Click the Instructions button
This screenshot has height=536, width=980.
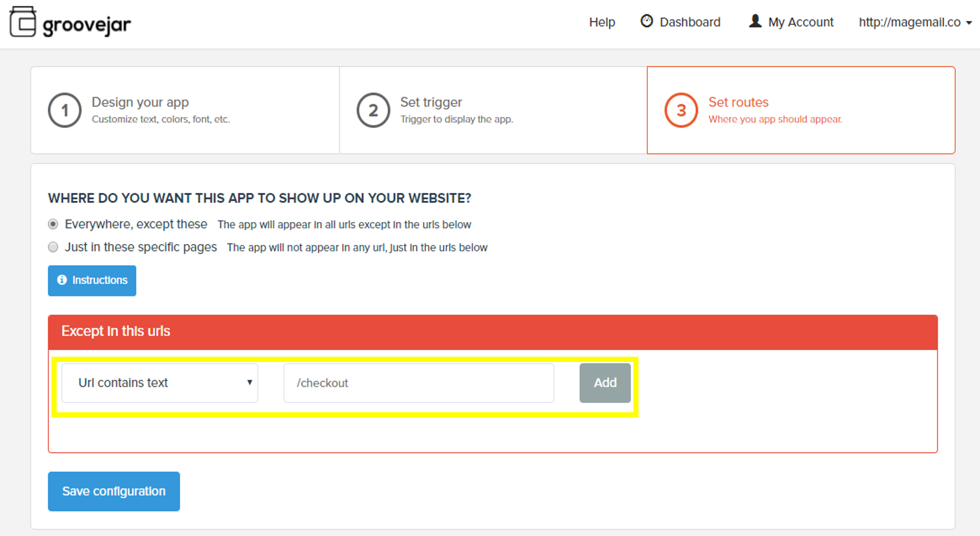point(92,280)
